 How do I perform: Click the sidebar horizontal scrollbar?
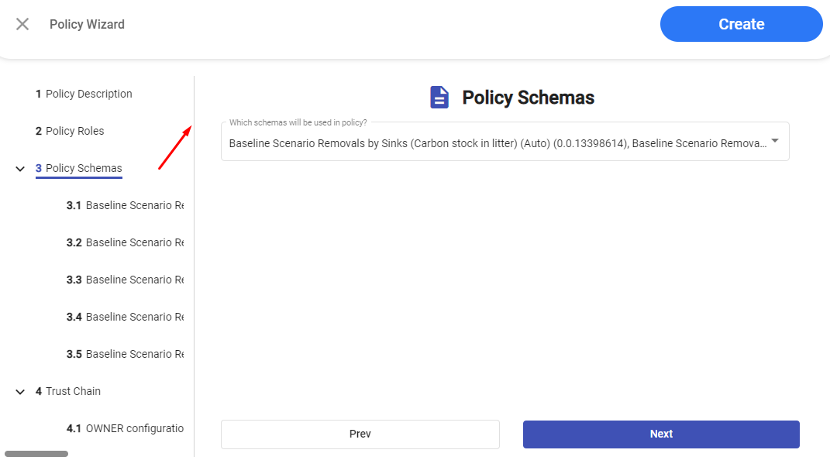[36, 454]
